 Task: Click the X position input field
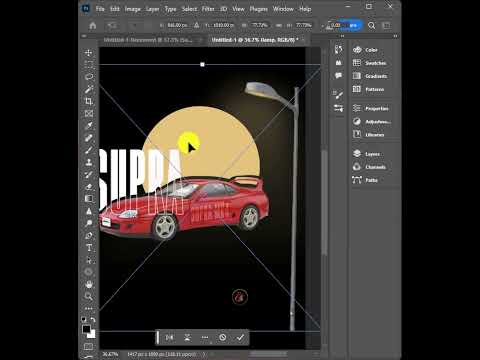177,25
